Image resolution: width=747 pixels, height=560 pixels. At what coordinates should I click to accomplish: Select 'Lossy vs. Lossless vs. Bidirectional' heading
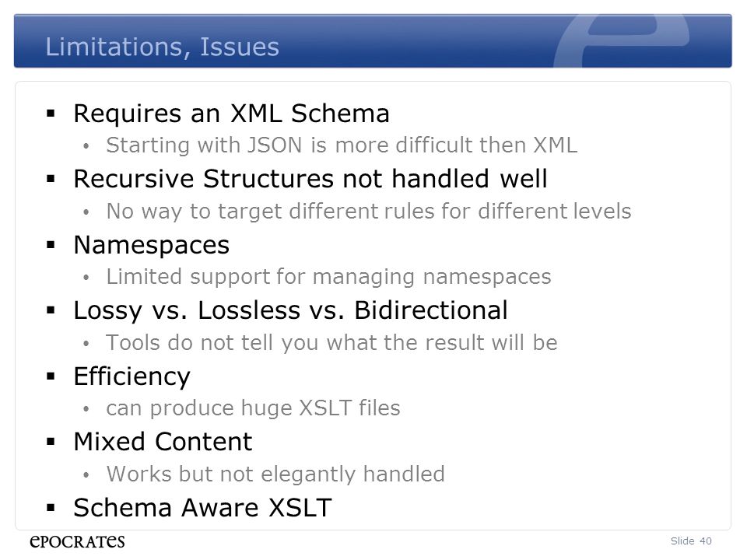pyautogui.click(x=290, y=310)
